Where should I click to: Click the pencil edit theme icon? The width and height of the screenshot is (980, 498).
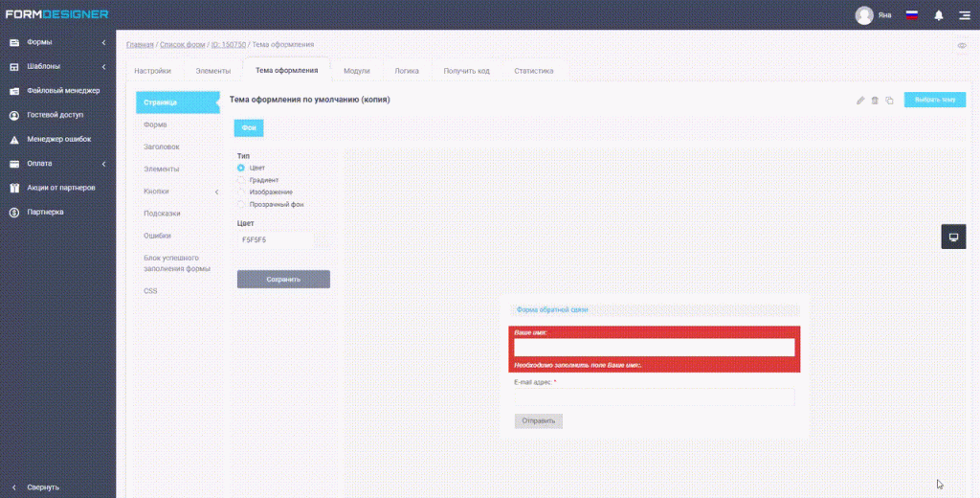(x=860, y=101)
